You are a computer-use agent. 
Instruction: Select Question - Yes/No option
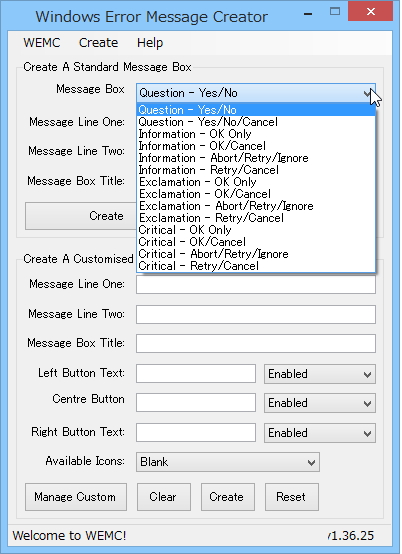[x=256, y=110]
